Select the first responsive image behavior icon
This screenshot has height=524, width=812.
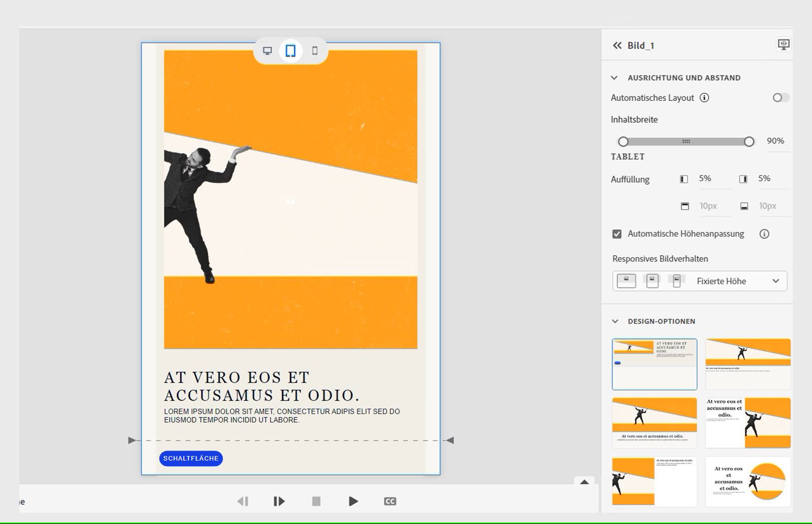click(626, 281)
